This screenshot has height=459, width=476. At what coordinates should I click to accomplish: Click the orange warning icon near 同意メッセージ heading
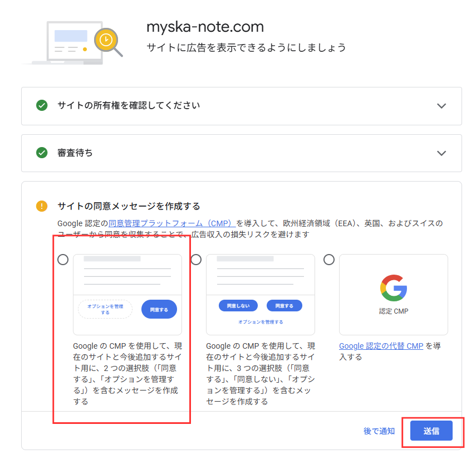pos(42,206)
